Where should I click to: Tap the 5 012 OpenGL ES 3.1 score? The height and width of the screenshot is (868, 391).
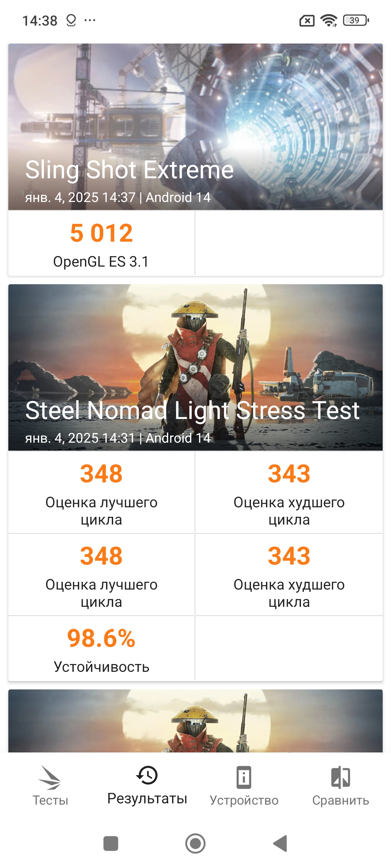click(x=101, y=243)
